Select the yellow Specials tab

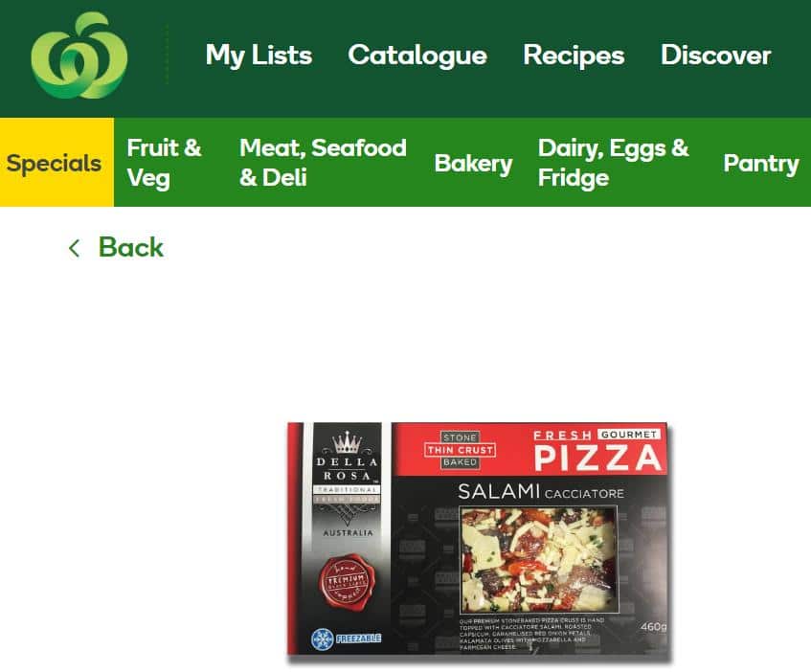click(56, 163)
